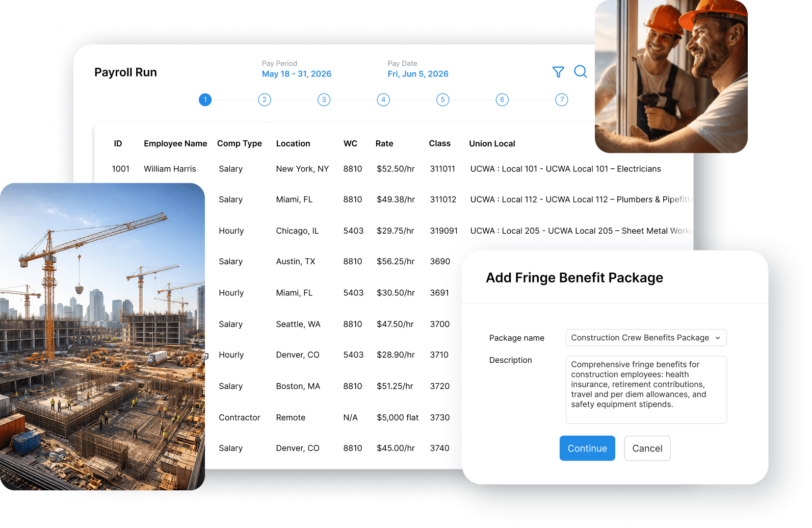
Task: Go to payroll step 2
Action: click(265, 100)
